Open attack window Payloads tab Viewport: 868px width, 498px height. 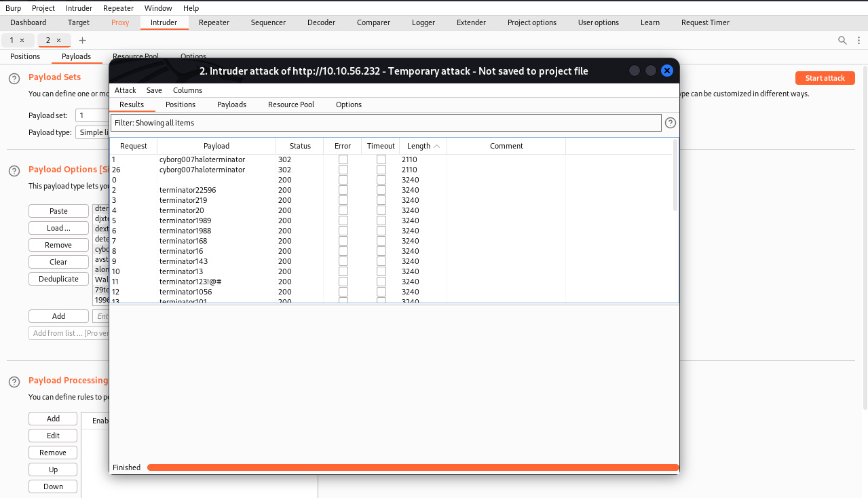[x=231, y=104]
